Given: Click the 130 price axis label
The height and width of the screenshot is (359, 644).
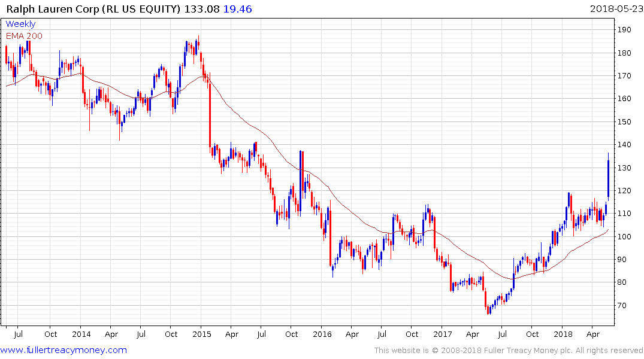Looking at the screenshot, I should [x=624, y=168].
